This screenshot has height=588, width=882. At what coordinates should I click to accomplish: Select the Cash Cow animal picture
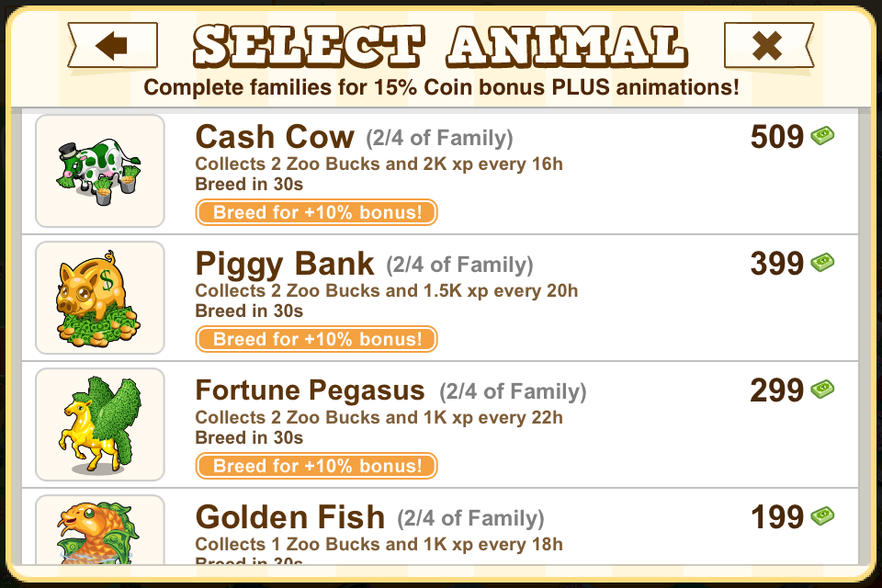tap(99, 171)
